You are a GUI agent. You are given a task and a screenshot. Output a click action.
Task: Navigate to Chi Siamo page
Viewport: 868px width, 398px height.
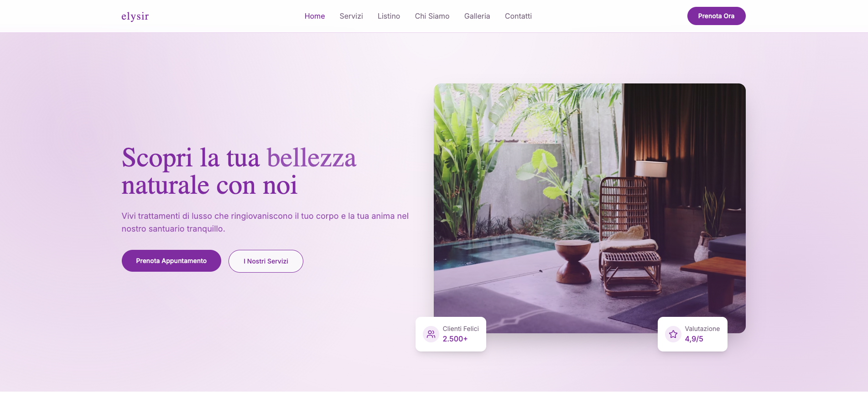pos(432,16)
